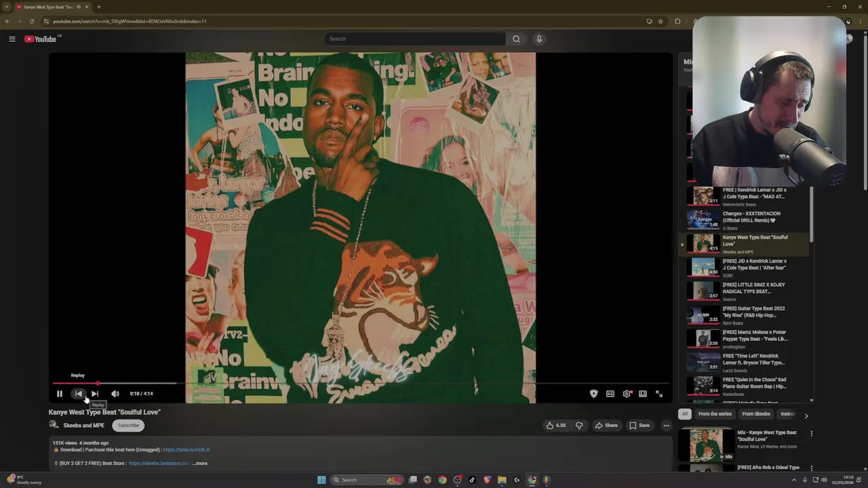868x488 pixels.
Task: Open the taskbar weather widget
Action: [x=25, y=480]
